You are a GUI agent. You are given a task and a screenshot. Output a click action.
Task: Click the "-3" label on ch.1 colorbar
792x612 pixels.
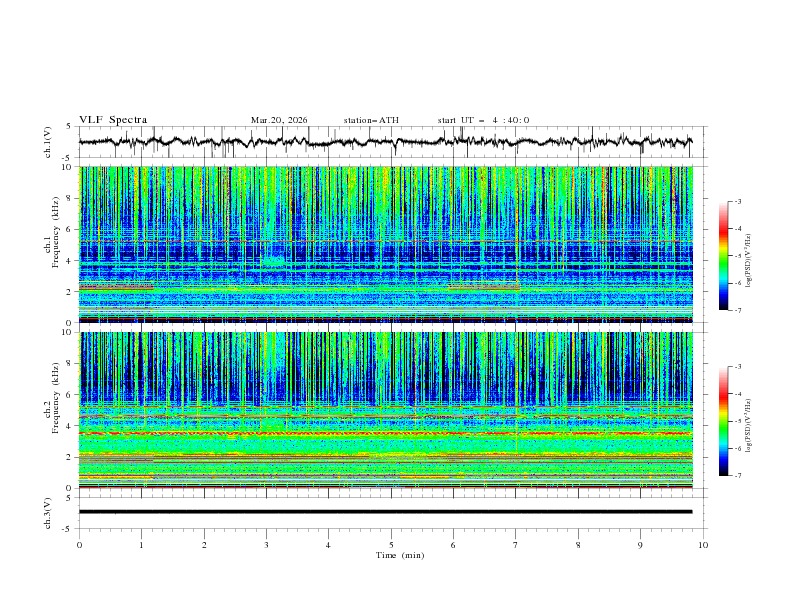coord(738,201)
